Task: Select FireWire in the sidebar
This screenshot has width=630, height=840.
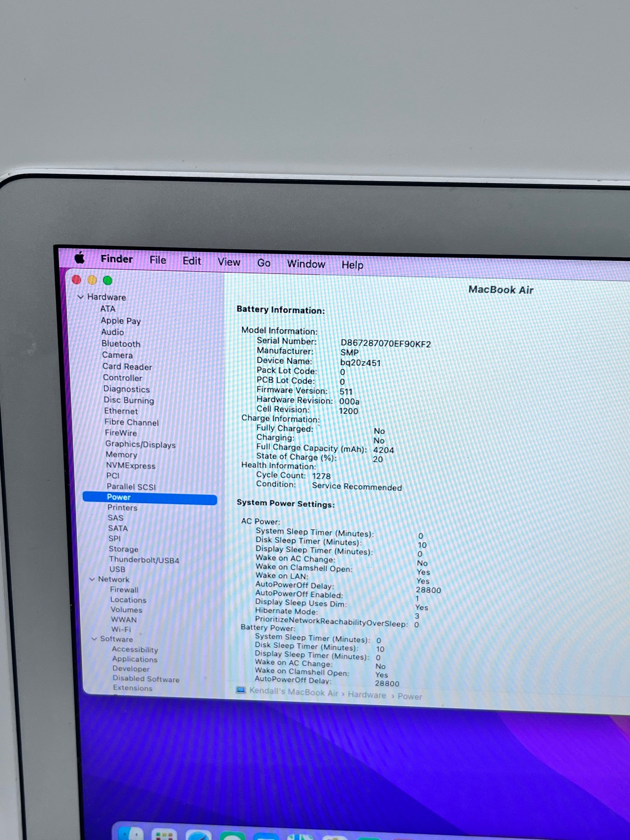Action: click(121, 433)
